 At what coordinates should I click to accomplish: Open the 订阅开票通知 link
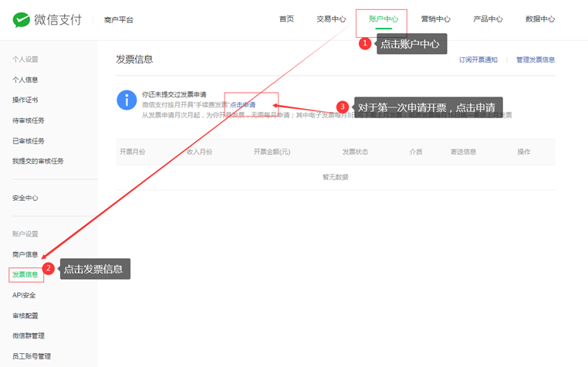pos(478,59)
